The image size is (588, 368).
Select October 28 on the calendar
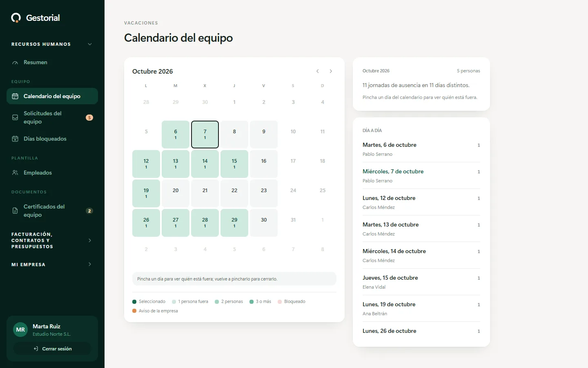[x=205, y=223]
